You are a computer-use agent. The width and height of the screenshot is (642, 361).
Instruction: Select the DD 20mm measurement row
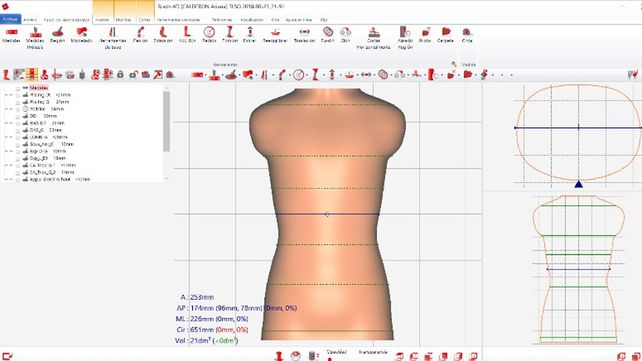click(43, 116)
